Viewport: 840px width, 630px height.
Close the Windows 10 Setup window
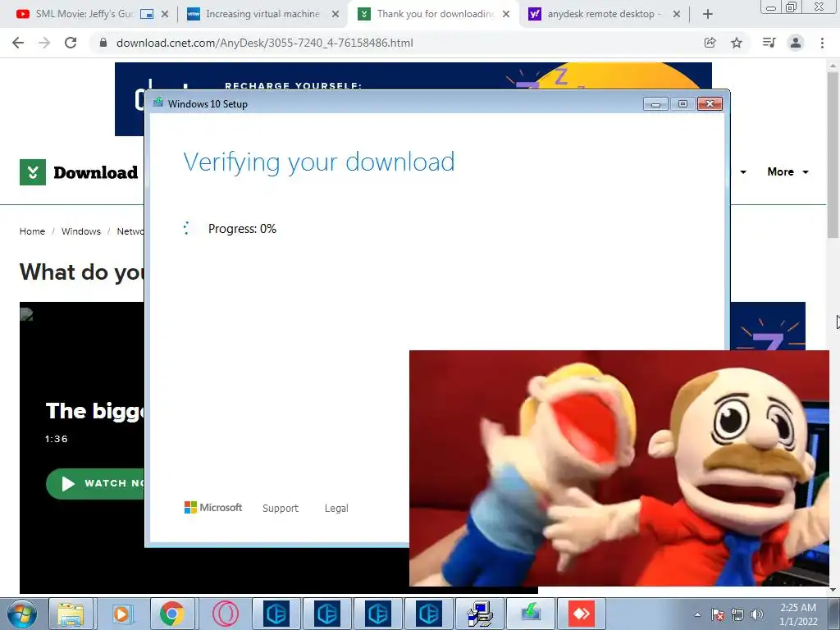tap(710, 104)
